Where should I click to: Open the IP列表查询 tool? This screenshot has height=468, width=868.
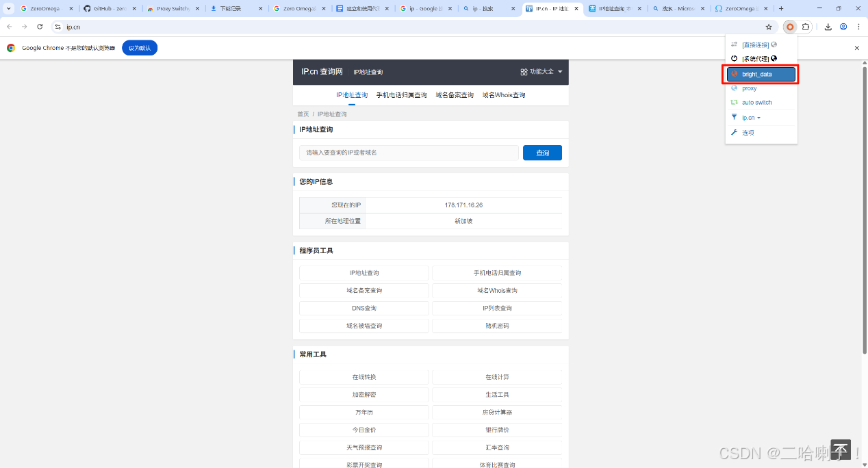point(498,309)
